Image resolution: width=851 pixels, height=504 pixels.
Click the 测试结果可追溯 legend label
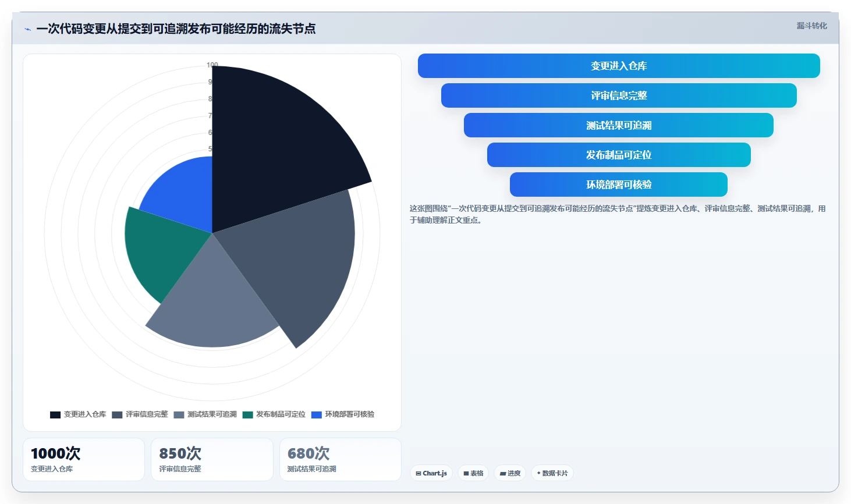point(212,414)
